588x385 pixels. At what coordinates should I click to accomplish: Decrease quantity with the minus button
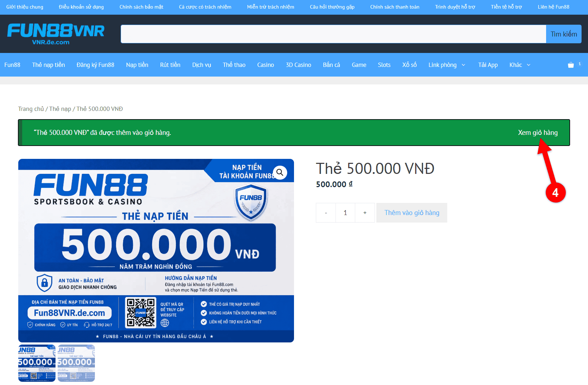[326, 213]
